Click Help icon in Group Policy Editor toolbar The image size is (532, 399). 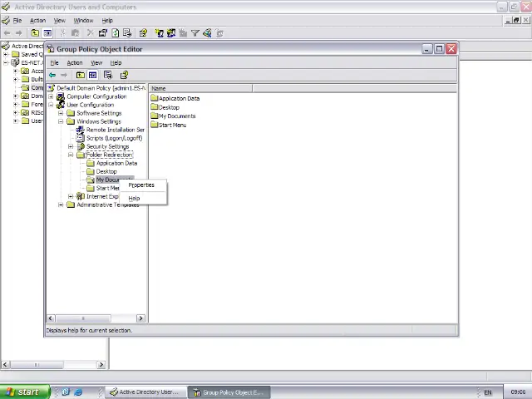tap(124, 75)
